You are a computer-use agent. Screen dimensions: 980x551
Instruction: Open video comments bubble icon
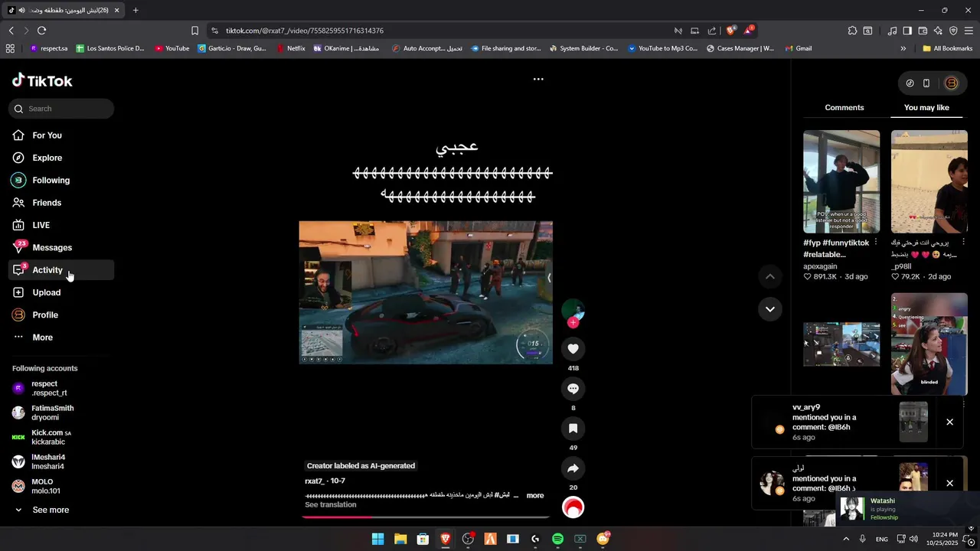point(573,389)
